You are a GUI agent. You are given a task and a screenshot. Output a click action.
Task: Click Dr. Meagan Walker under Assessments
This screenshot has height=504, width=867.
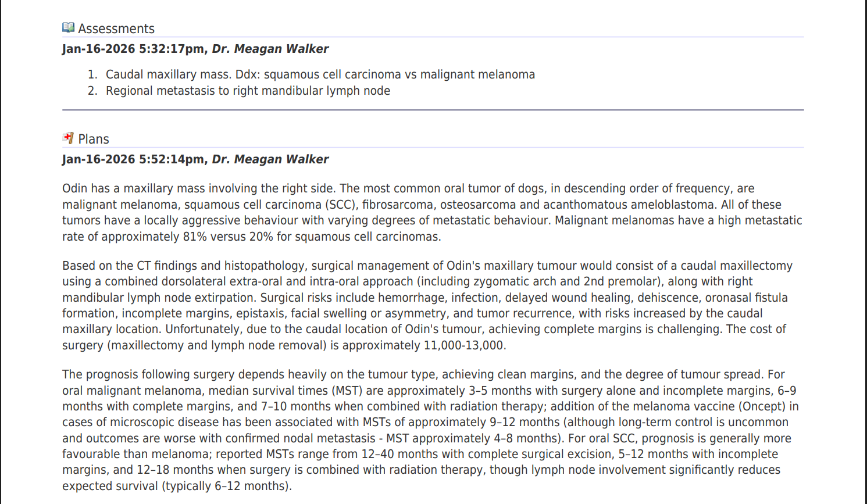[270, 49]
